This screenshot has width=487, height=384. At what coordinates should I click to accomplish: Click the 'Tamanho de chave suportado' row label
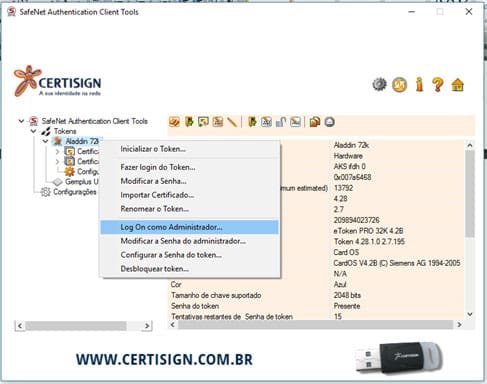coord(216,295)
